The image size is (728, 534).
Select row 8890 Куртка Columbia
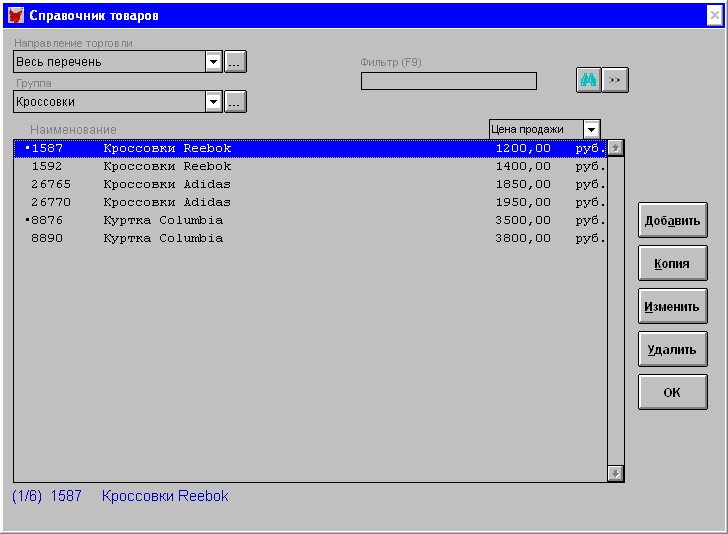coord(310,238)
